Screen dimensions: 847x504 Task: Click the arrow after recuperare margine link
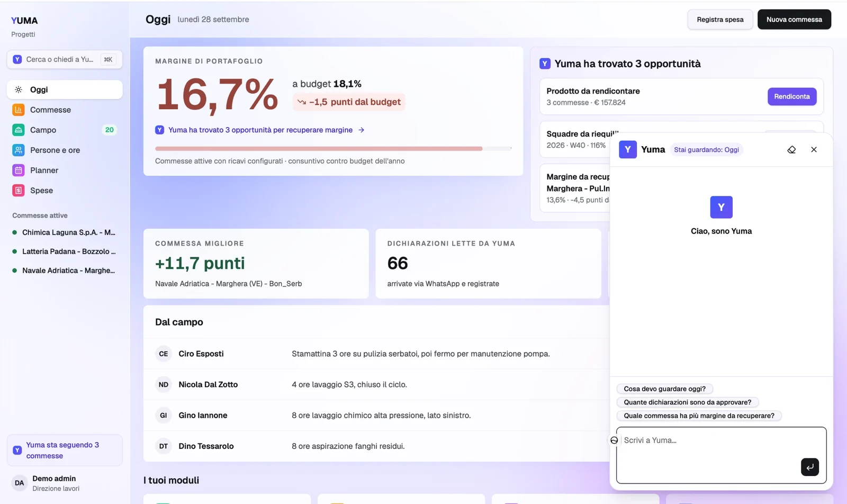[x=361, y=130]
